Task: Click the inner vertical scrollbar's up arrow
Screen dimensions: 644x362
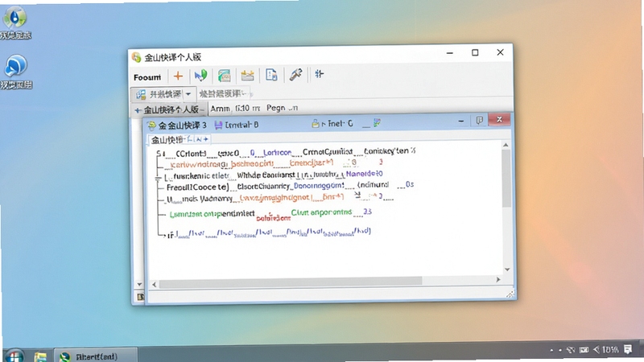Action: click(x=506, y=145)
